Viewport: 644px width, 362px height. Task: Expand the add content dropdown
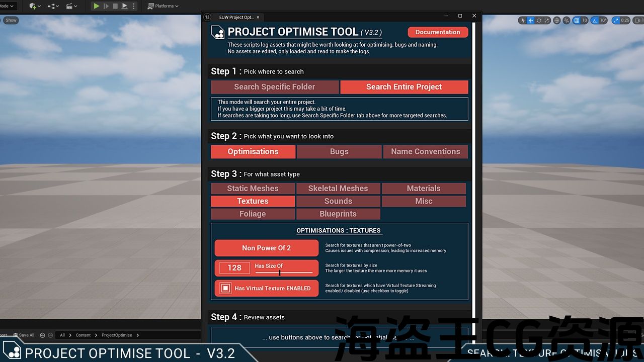tap(35, 6)
